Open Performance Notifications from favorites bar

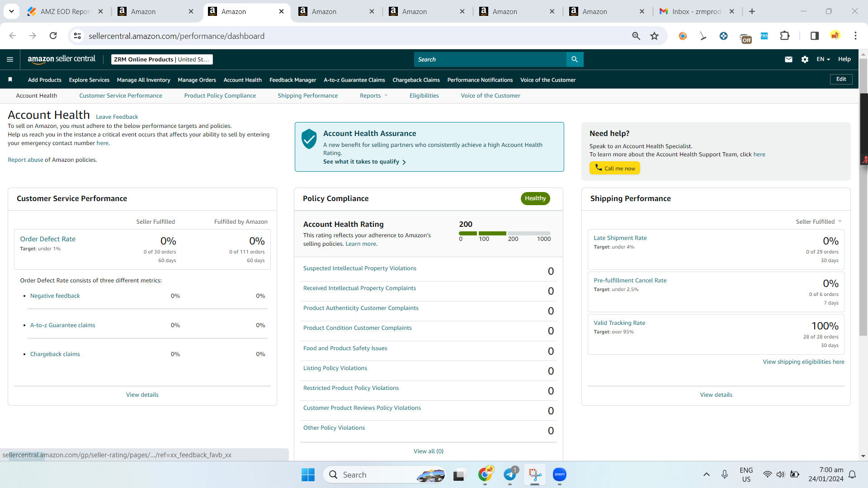coord(480,80)
